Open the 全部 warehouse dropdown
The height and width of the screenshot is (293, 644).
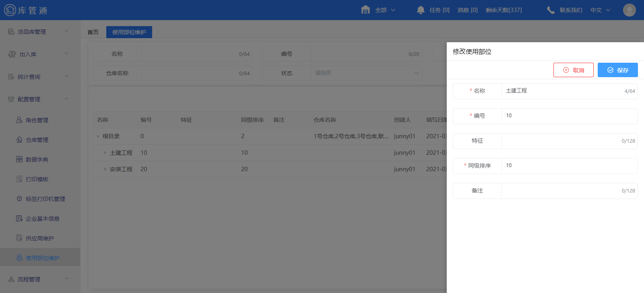coord(385,10)
